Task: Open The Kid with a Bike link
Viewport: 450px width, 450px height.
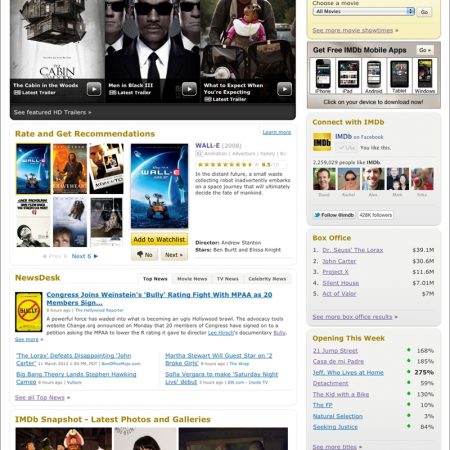Action: (341, 394)
